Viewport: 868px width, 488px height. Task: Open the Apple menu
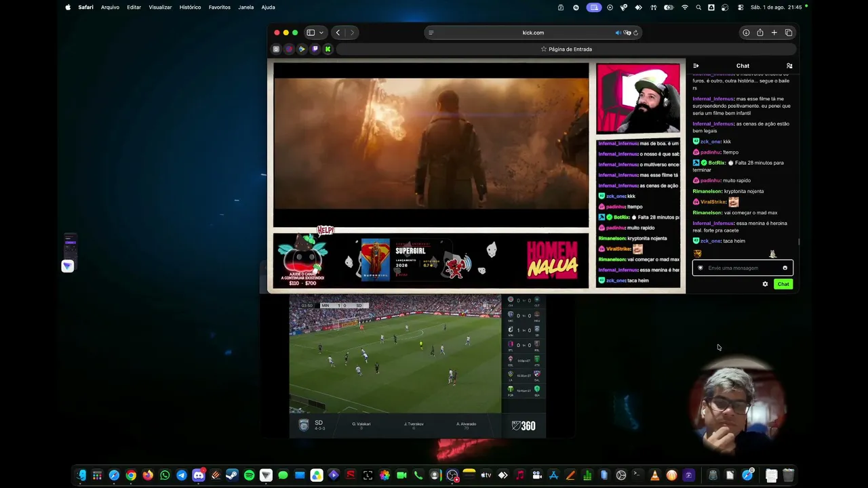coord(68,7)
